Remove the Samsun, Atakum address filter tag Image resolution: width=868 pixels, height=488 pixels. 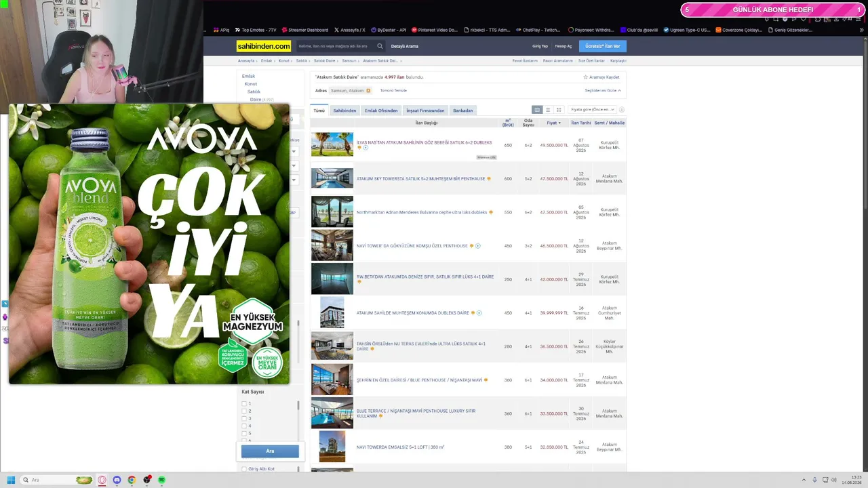point(368,90)
